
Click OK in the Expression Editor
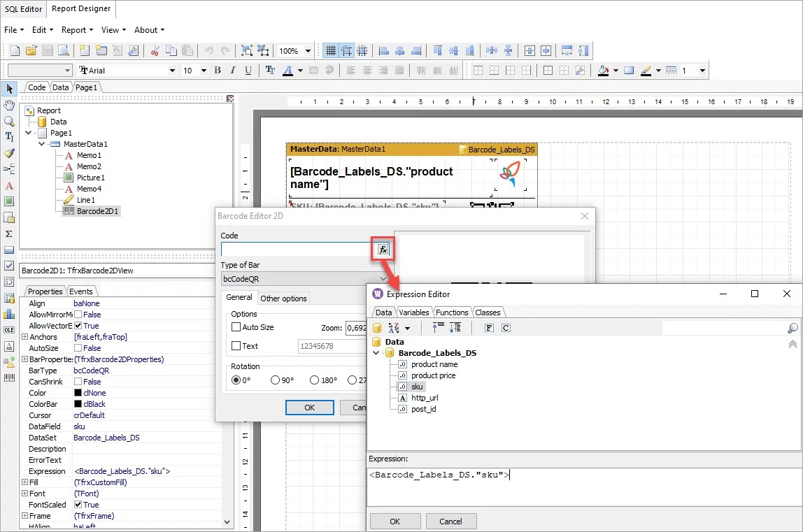[395, 521]
